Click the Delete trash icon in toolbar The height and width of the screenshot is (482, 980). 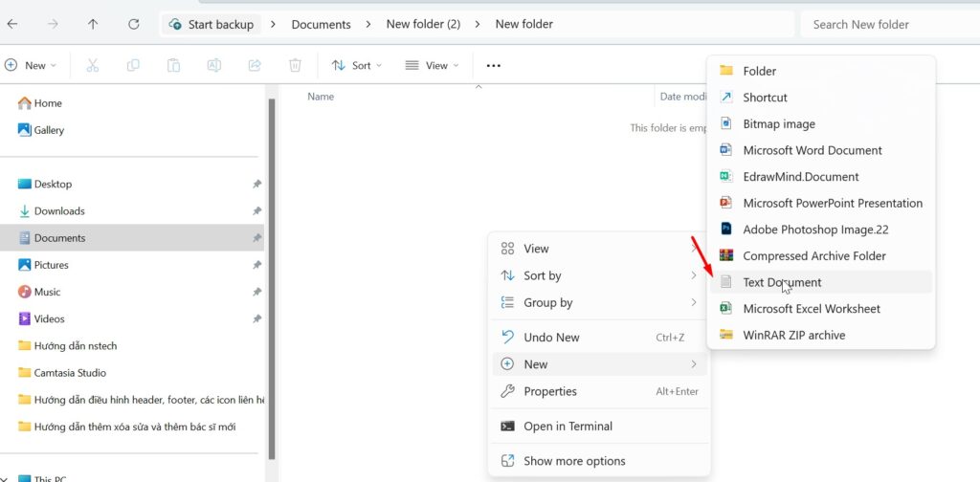click(296, 65)
